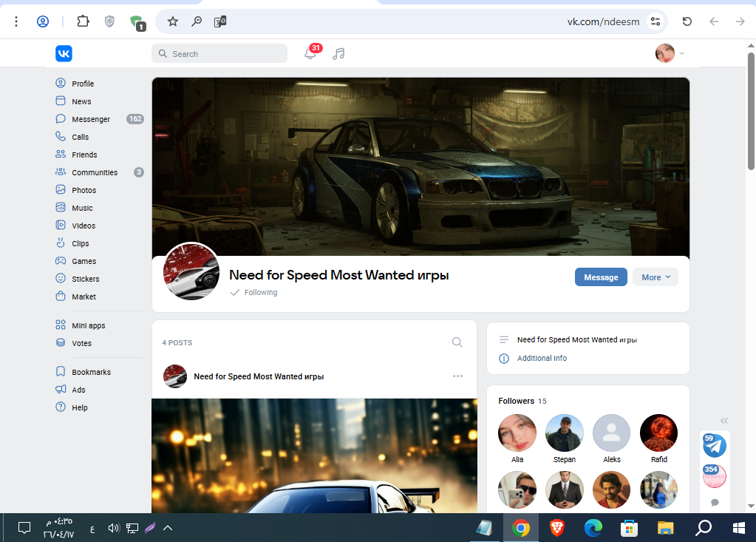Click into the VK Search field
This screenshot has width=756, height=542.
click(x=219, y=53)
